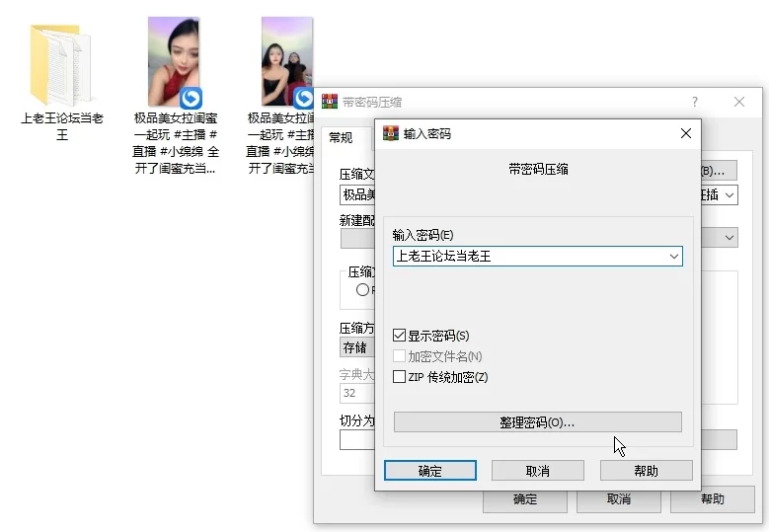Click the greyed-out 加密文件名 checkbox
The width and height of the screenshot is (769, 532).
pyautogui.click(x=400, y=356)
